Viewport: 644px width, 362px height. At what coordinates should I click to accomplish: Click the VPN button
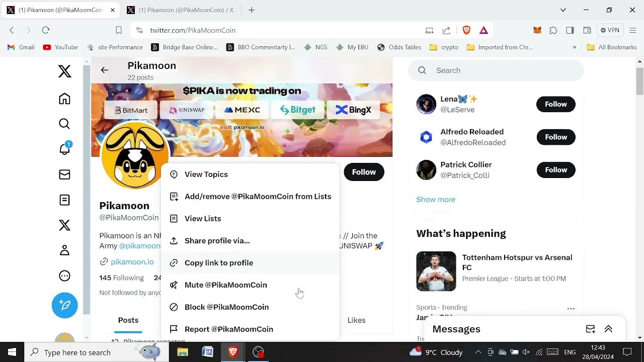tap(610, 30)
